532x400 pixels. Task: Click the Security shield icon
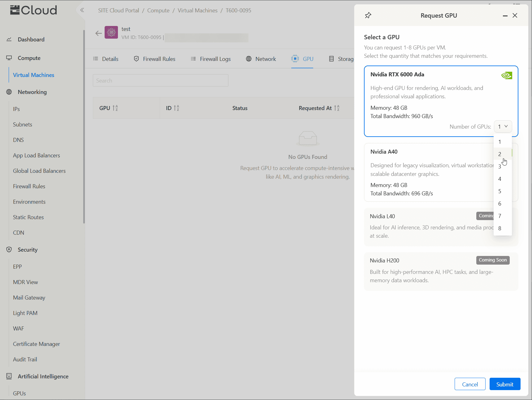[9, 250]
